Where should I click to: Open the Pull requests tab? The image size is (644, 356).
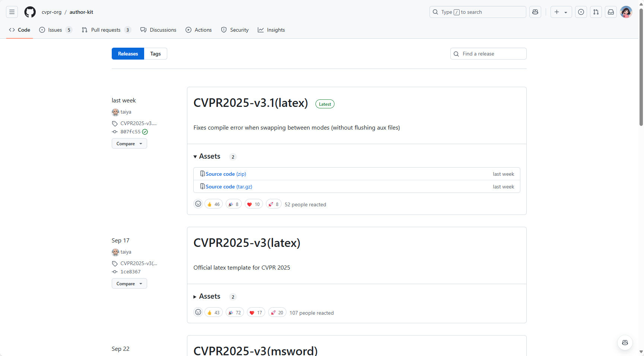106,30
